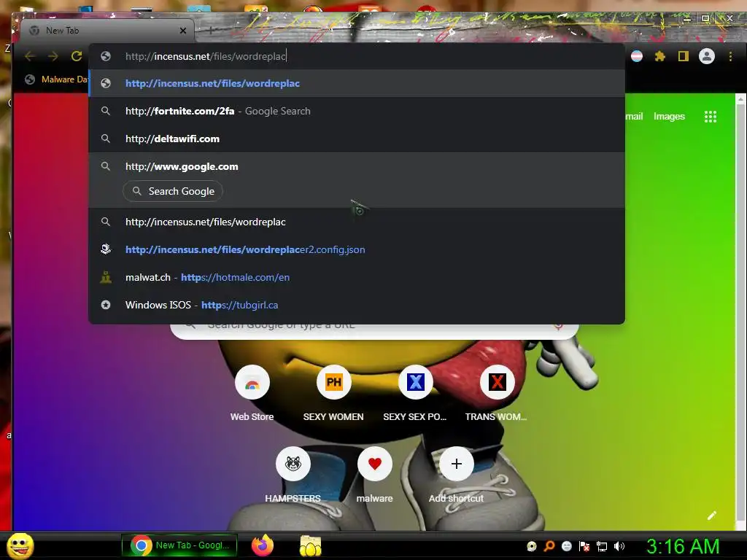This screenshot has width=747, height=560.
Task: Click the page vertical scrollbar up arrow
Action: coord(740,99)
